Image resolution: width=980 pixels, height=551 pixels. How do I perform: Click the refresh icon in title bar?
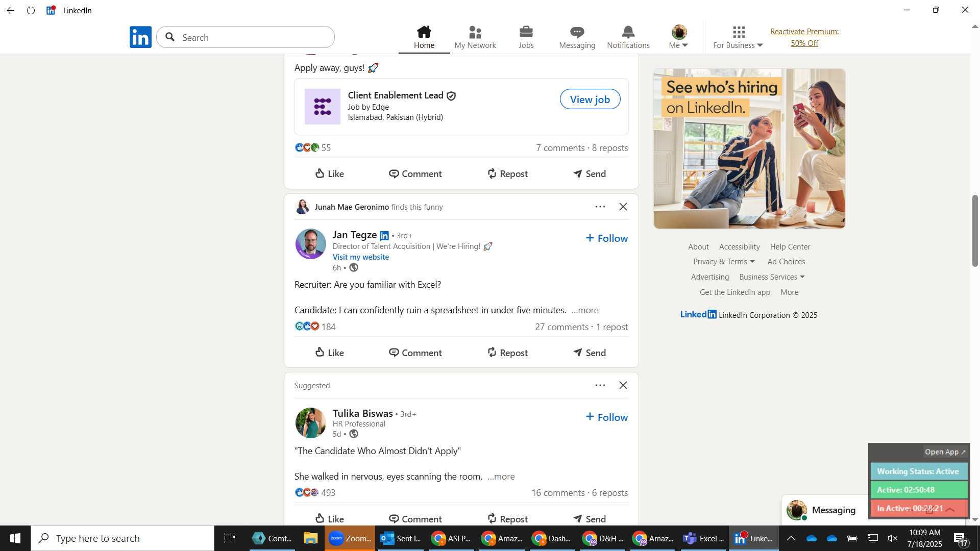point(31,10)
